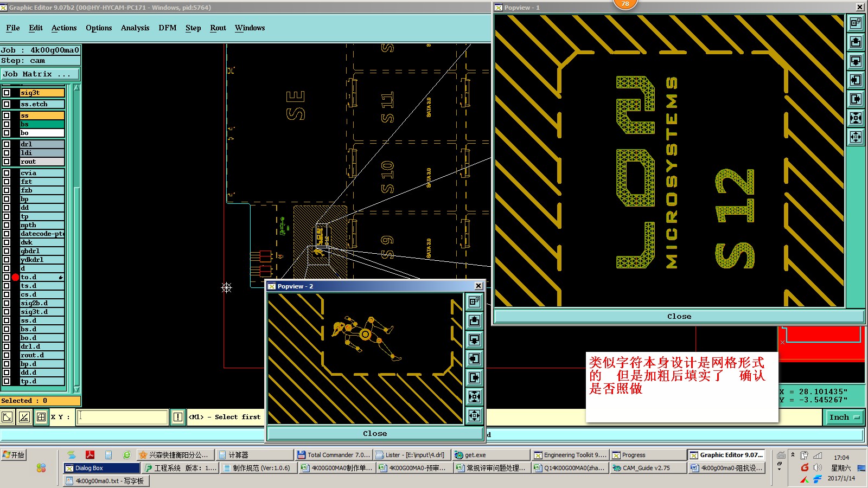Pan up in the Popview 2 window
Image resolution: width=868 pixels, height=488 pixels.
pos(474,320)
